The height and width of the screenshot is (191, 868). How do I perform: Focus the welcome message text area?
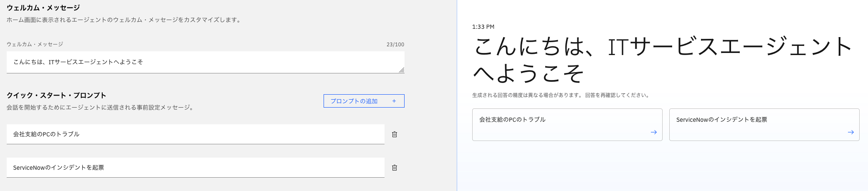(x=205, y=62)
